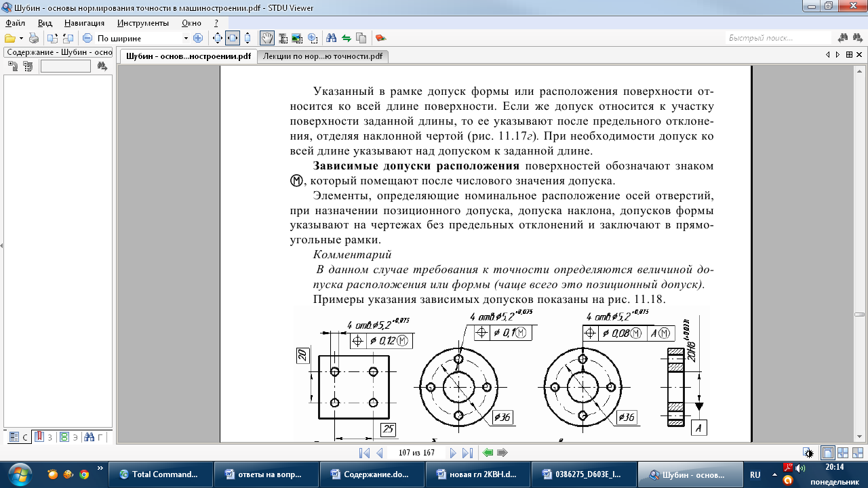This screenshot has width=868, height=488.
Task: Go to next page button
Action: tap(453, 453)
